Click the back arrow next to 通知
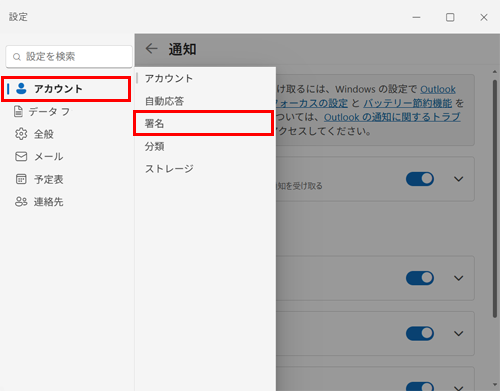The image size is (500, 391). 152,49
